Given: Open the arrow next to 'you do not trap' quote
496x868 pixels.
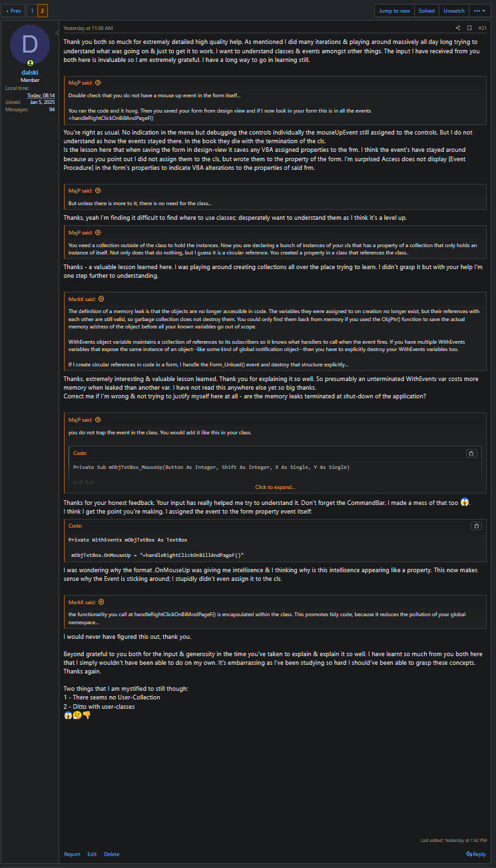Looking at the screenshot, I should [98, 420].
